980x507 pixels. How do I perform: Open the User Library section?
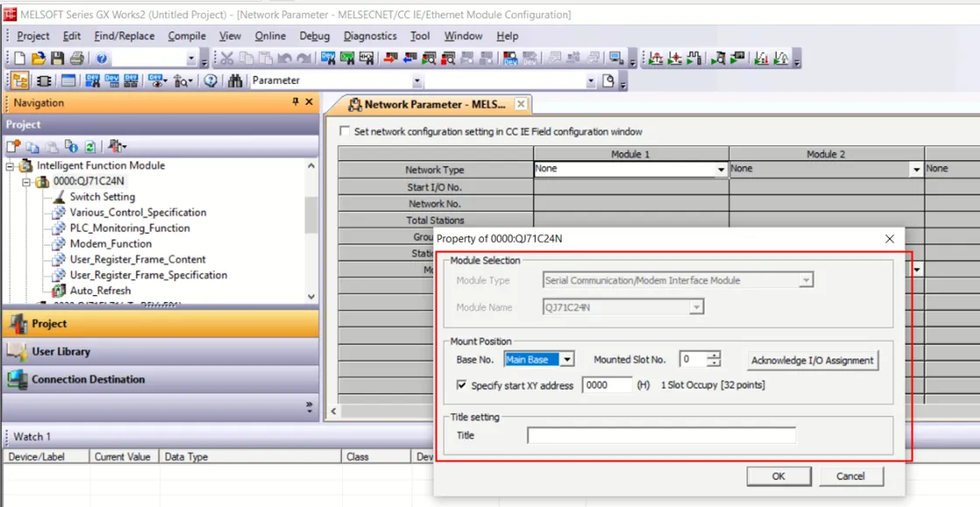point(160,351)
